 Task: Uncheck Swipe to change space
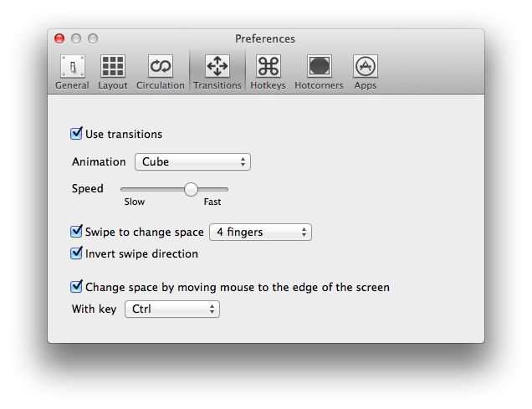[76, 232]
